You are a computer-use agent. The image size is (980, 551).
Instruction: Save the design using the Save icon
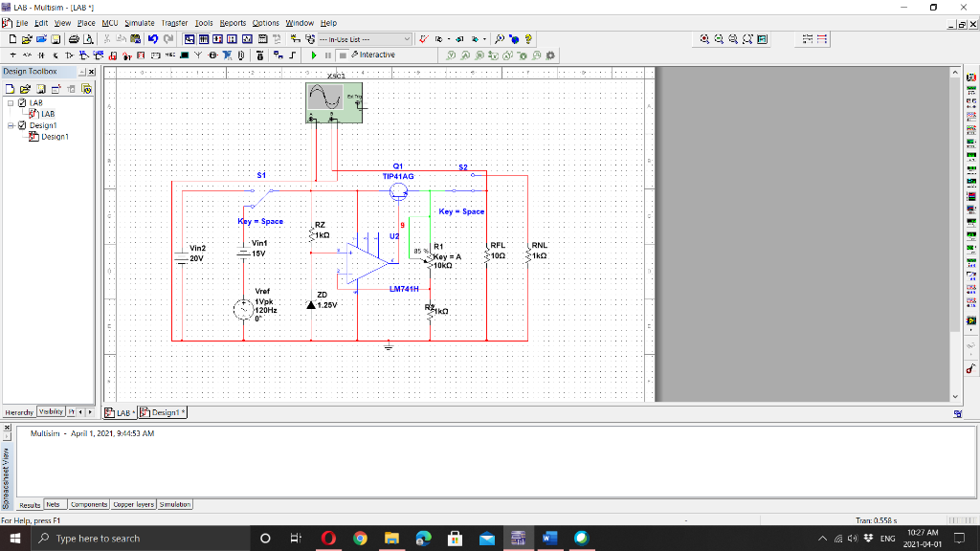pos(56,39)
